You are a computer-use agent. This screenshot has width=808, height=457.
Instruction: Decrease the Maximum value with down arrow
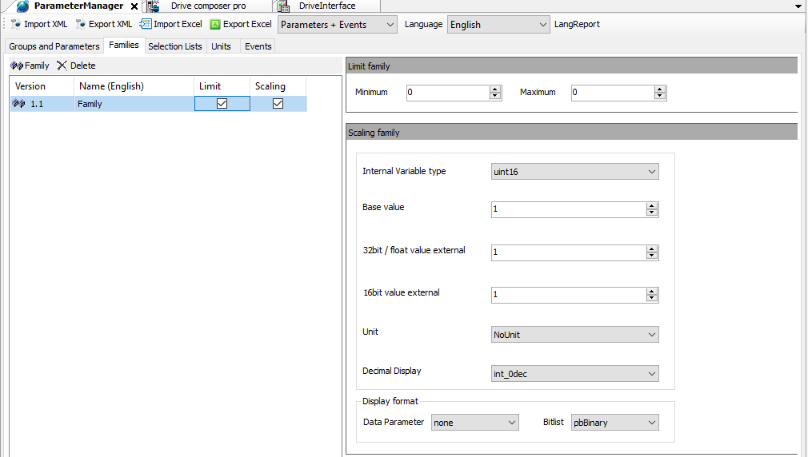pos(660,96)
